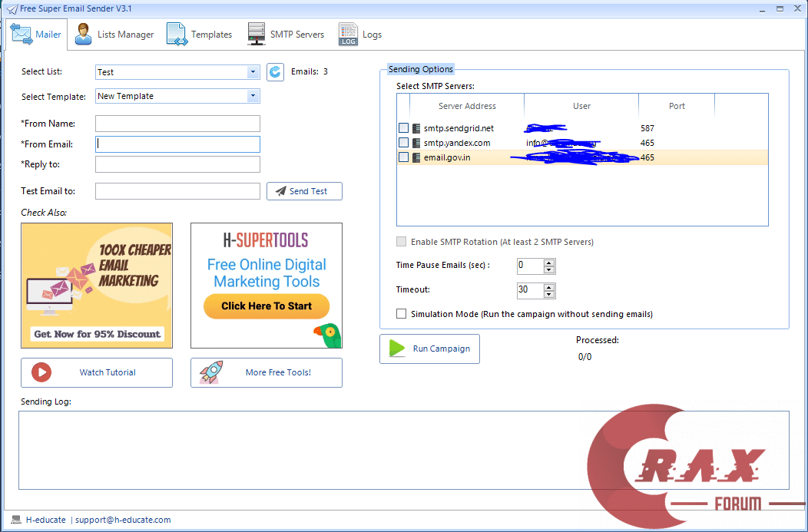This screenshot has height=532, width=808.
Task: Open the Logs tab
Action: click(x=360, y=35)
